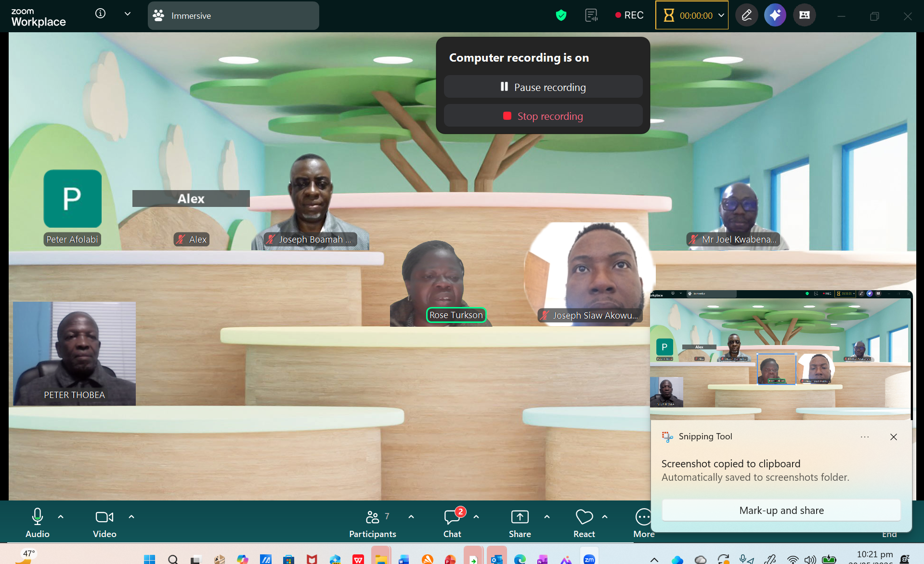Dismiss the Snipping Tool notification
Image resolution: width=924 pixels, height=564 pixels.
894,437
